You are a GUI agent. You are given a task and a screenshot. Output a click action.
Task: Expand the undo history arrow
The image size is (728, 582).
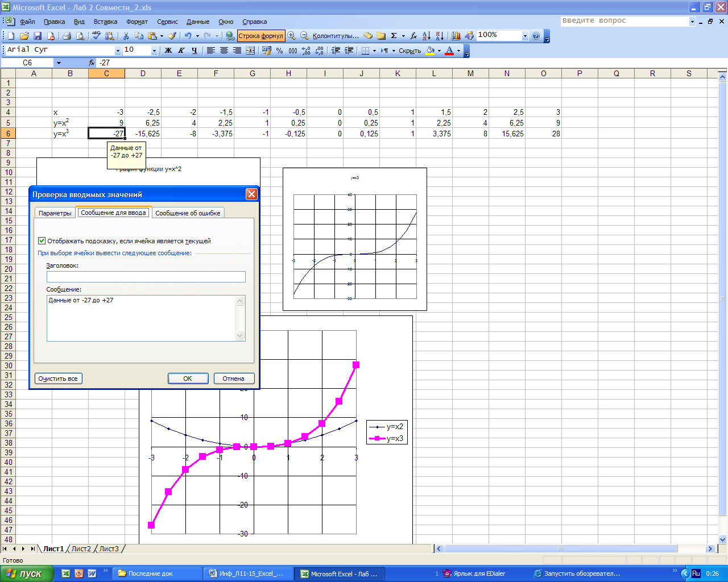coord(197,36)
